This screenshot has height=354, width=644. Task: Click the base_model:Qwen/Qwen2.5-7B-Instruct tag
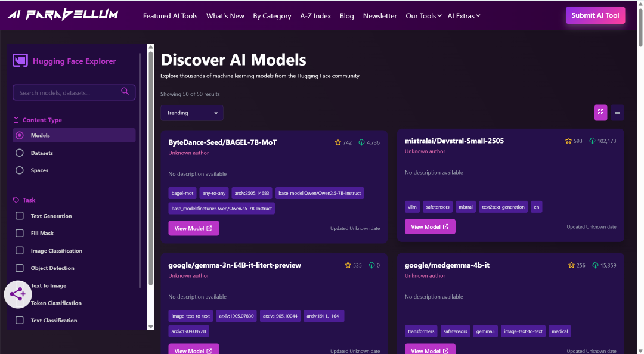coord(320,193)
